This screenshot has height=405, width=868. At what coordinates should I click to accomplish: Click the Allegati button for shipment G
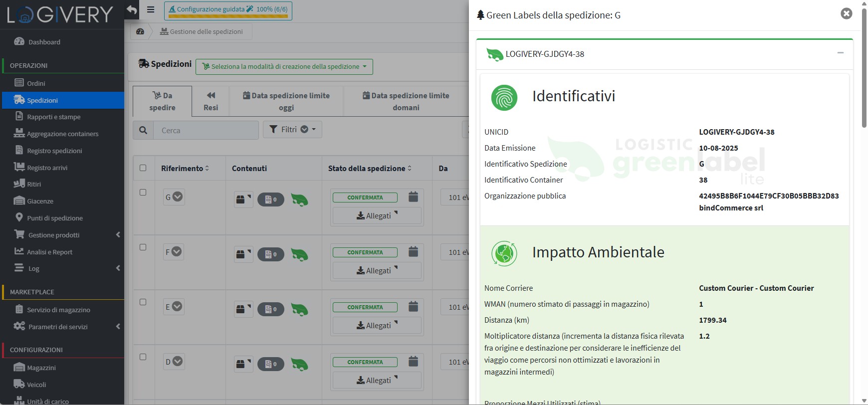point(377,216)
